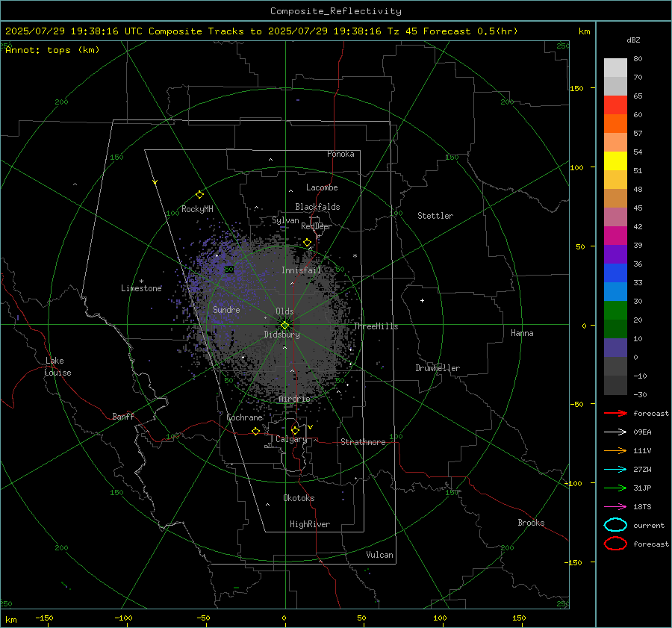
Task: Click the Sundre city label
Action: [226, 309]
